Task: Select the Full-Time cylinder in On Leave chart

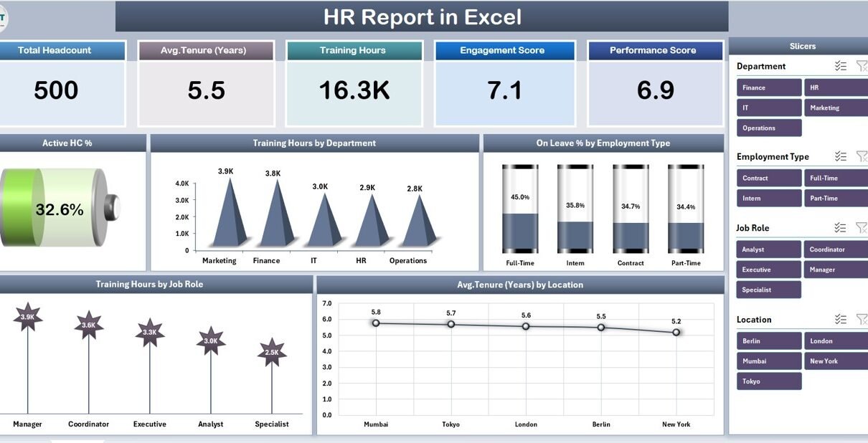Action: coord(520,209)
